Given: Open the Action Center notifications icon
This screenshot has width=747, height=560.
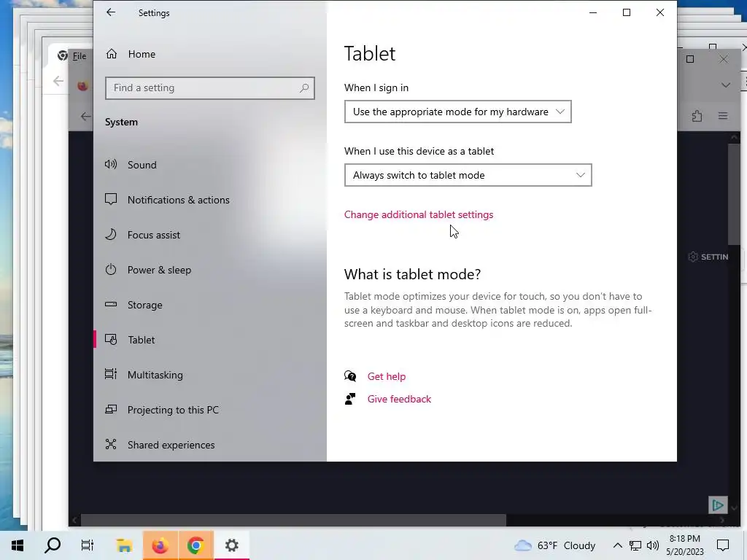Looking at the screenshot, I should click(x=723, y=545).
